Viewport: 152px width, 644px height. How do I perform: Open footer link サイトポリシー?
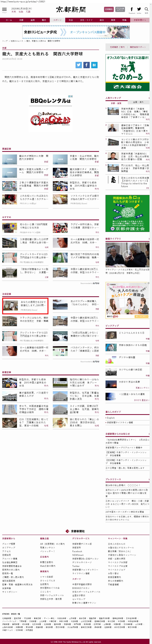click(x=10, y=592)
